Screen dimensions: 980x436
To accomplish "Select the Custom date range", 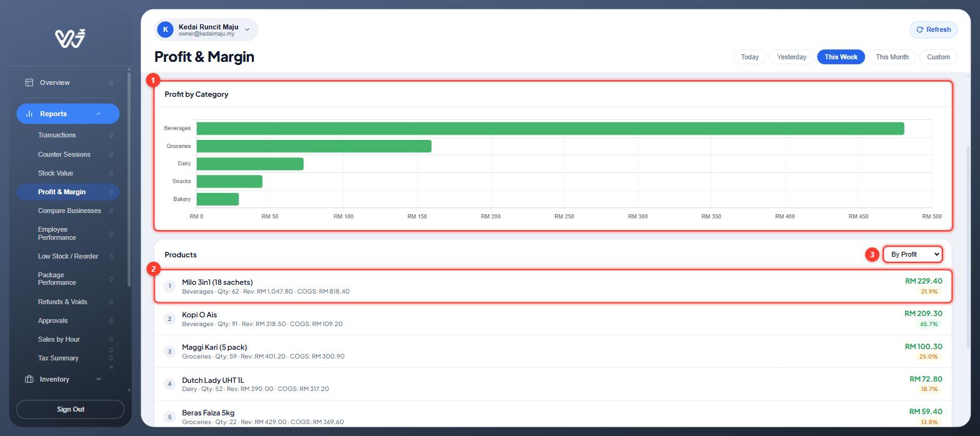I will tap(938, 57).
